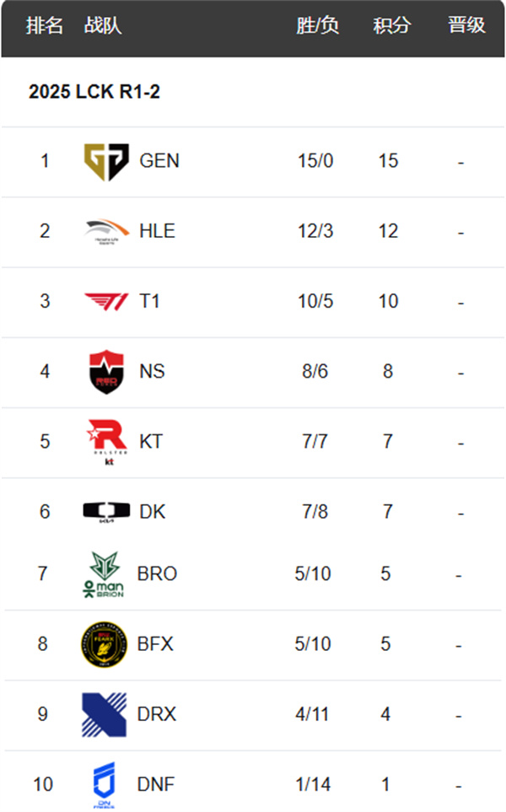Select the 晋级 column header

[x=466, y=25]
